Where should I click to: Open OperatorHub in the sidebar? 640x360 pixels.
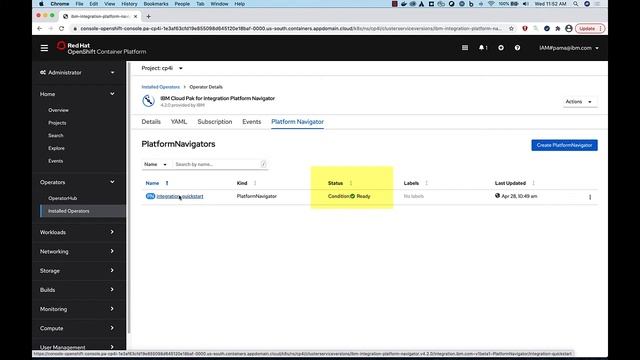click(62, 198)
